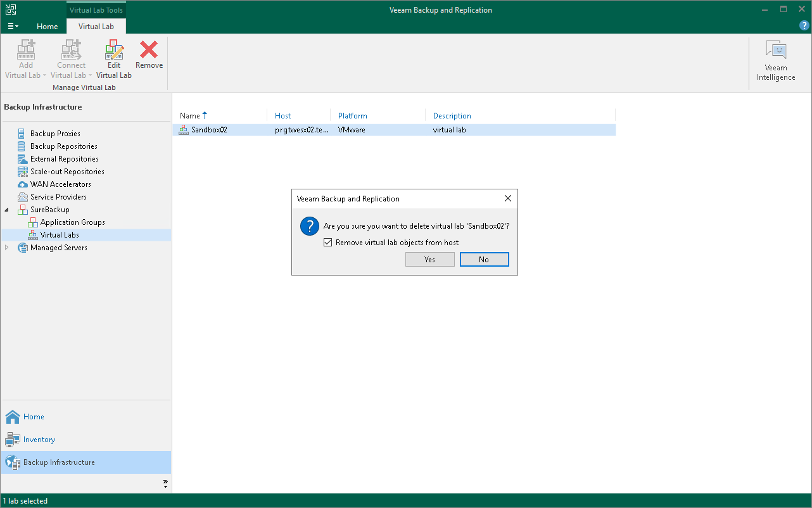The width and height of the screenshot is (812, 508).
Task: Open Backup Repositories in the sidebar
Action: pyautogui.click(x=21, y=146)
